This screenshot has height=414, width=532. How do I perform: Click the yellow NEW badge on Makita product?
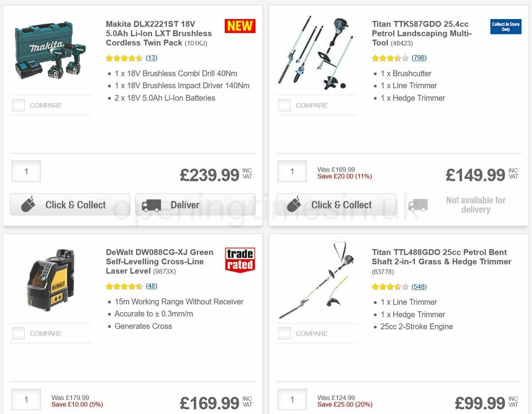click(x=240, y=26)
